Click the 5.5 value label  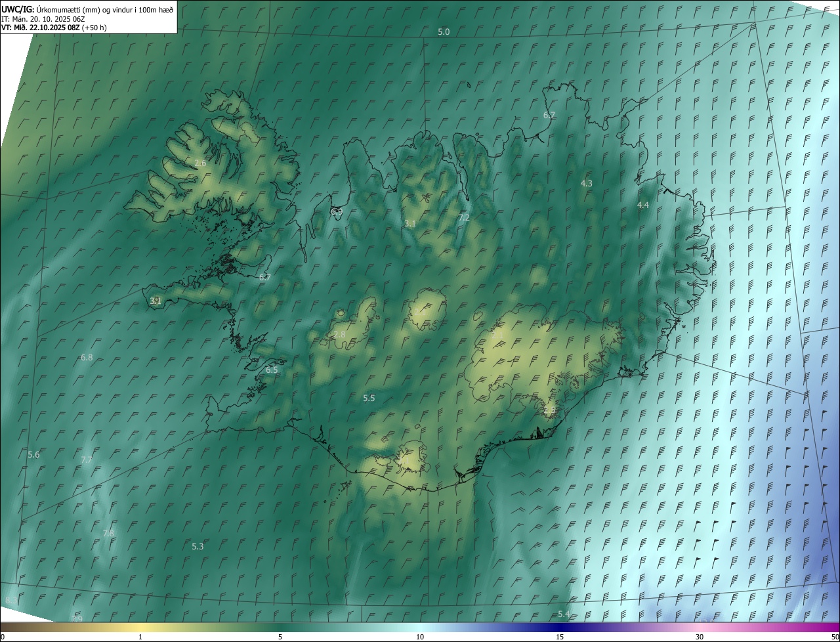point(369,398)
